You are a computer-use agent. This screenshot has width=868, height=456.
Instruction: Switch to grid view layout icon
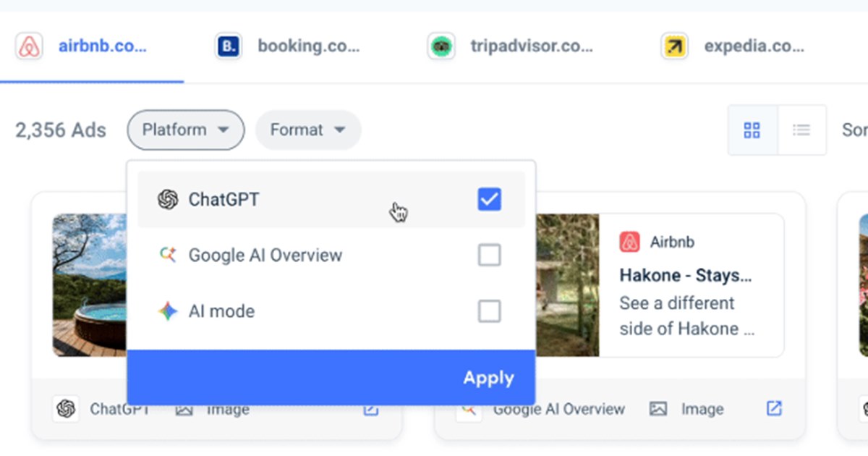[752, 130]
